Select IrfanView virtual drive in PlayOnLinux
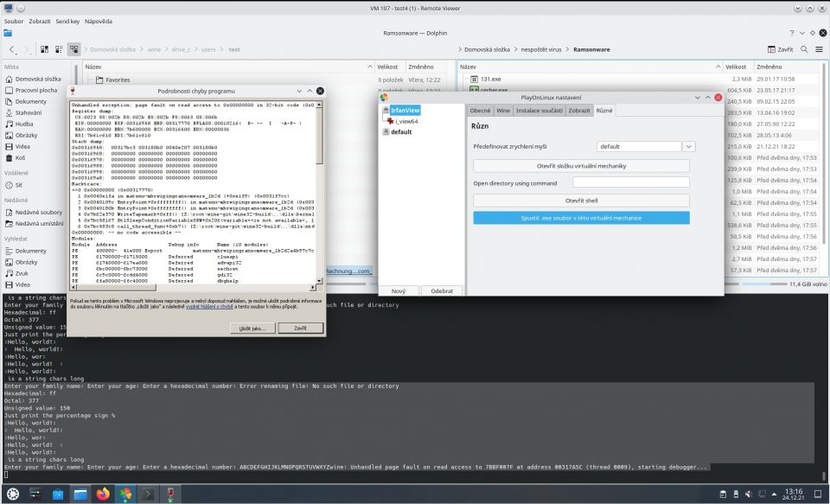 [x=405, y=110]
